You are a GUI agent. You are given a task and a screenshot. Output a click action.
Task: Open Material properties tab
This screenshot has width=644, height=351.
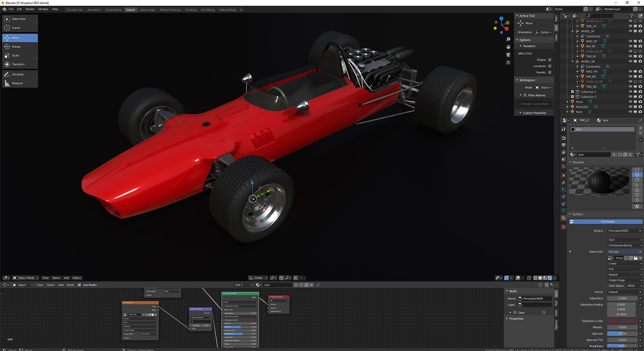click(563, 218)
